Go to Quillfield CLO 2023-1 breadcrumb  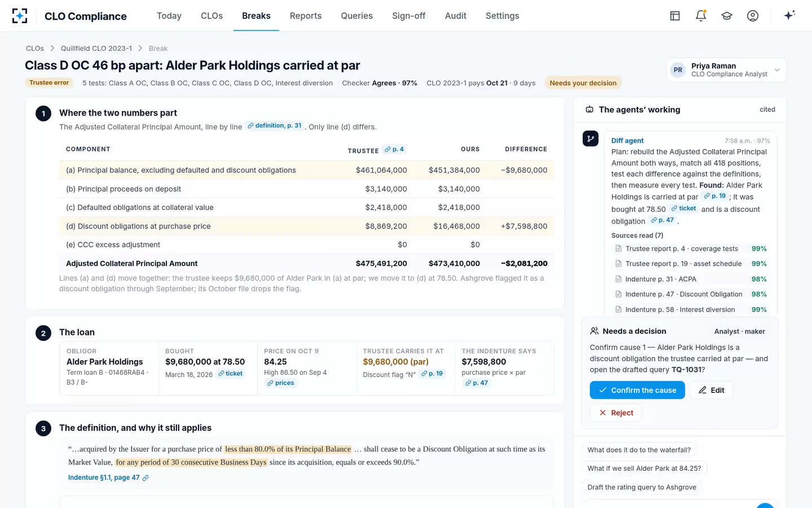click(x=96, y=49)
